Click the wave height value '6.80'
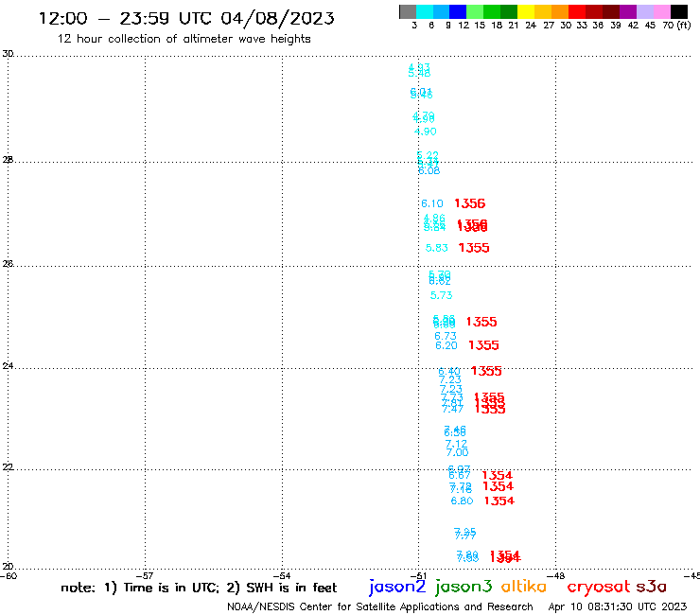This screenshot has height=615, width=700. coord(462,501)
